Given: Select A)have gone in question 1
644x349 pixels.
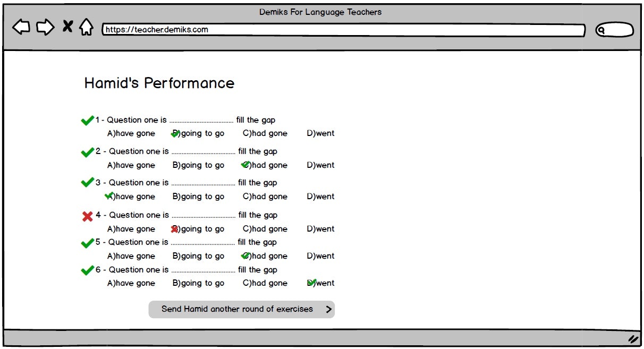Looking at the screenshot, I should 131,133.
